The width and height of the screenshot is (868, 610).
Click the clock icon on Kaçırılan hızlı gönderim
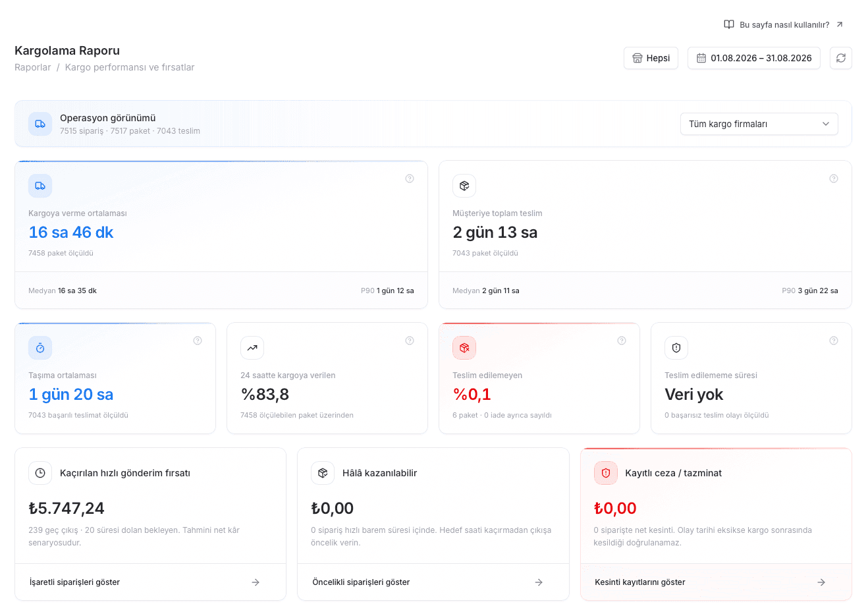coord(40,473)
